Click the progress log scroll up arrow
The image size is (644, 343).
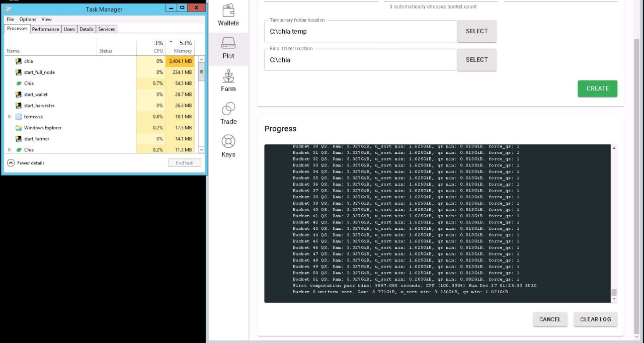614,148
